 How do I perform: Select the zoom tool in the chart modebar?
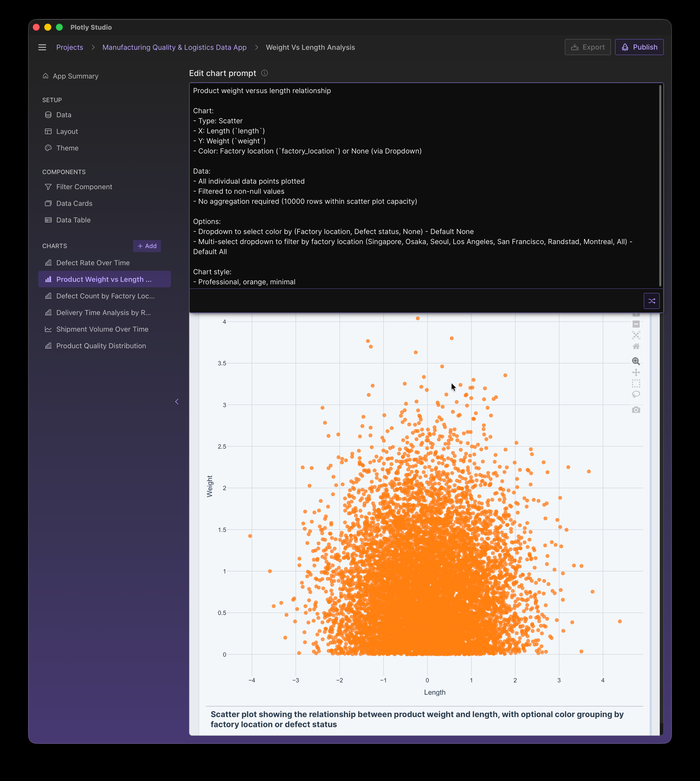click(x=636, y=361)
